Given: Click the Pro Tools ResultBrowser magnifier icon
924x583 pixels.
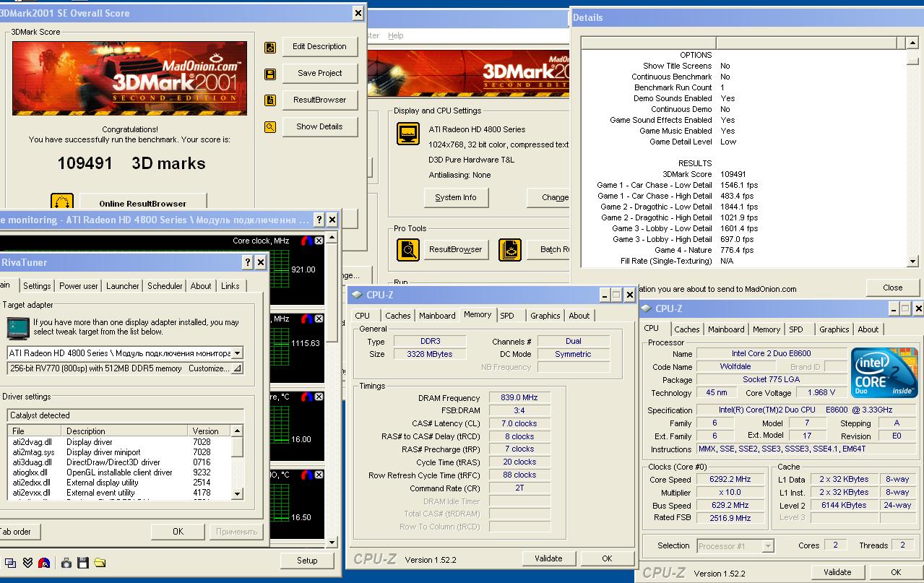Looking at the screenshot, I should (408, 250).
